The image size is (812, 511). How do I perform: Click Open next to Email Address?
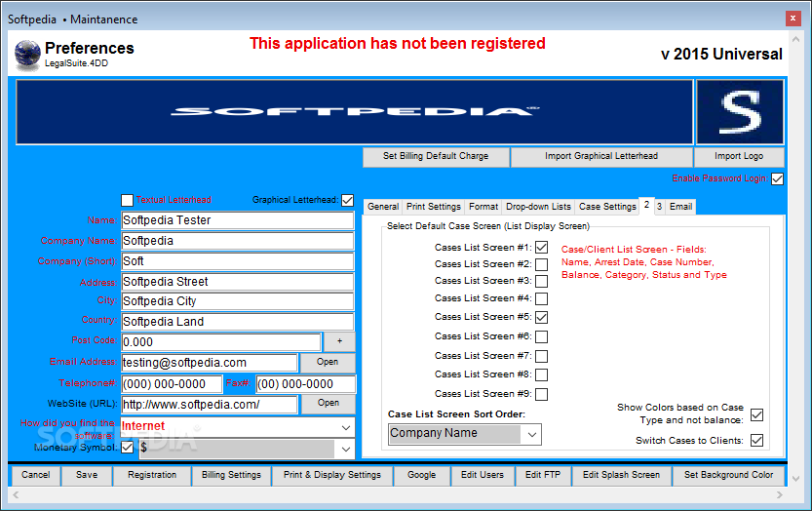tap(328, 362)
